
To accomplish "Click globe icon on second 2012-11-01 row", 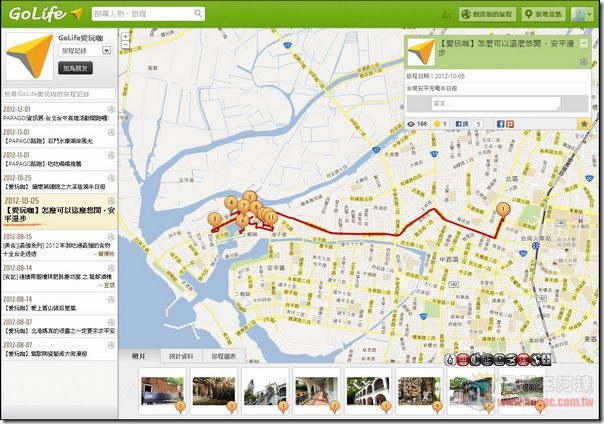I will [x=111, y=155].
